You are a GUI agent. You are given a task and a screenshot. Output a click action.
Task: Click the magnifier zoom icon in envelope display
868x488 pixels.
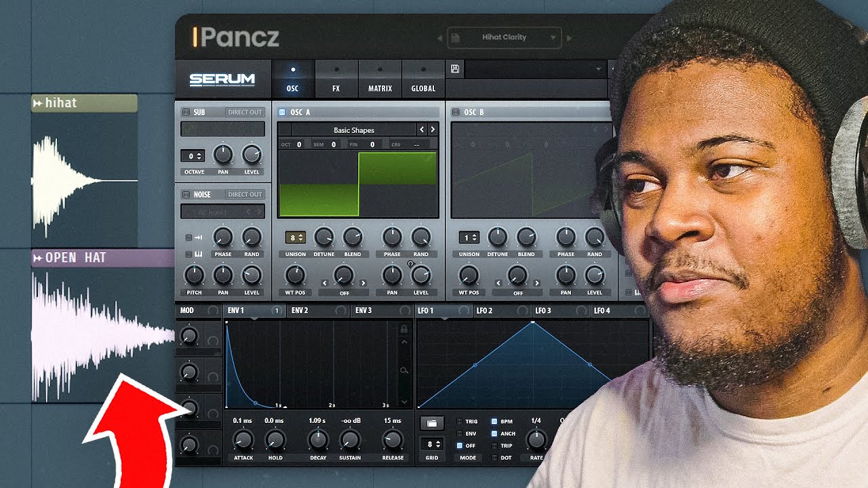point(404,371)
